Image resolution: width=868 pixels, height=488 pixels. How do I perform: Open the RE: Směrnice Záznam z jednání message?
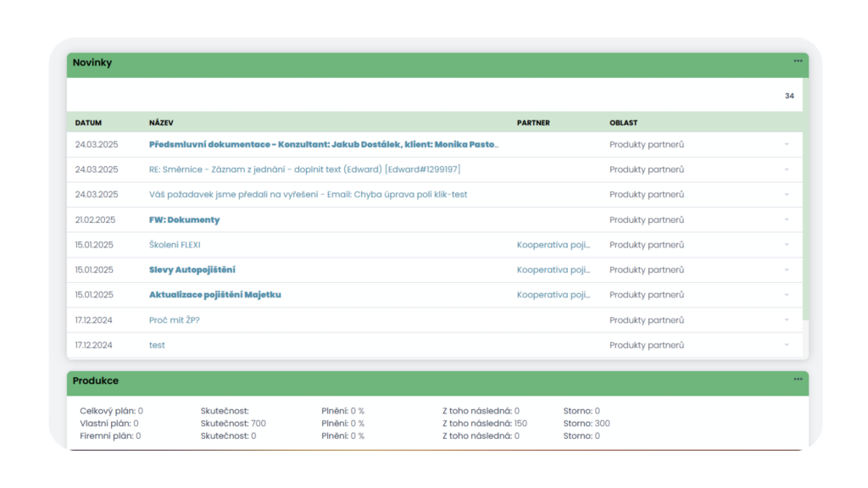tap(304, 169)
